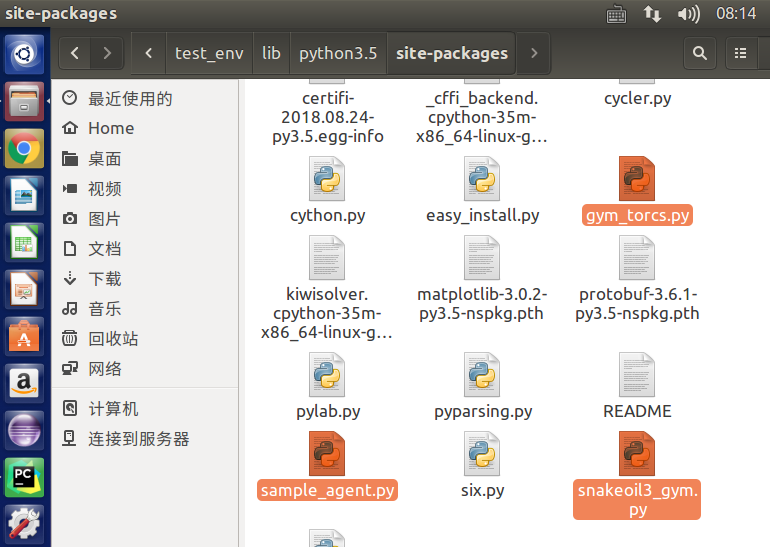Select the matplotlib-3.0.2 nspkg.pth file icon

tap(482, 258)
